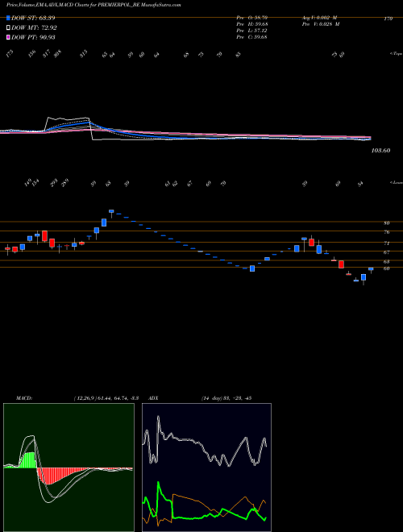
Task: Select the 'DOW MT: 72.92' legend text
Action: [x=34, y=28]
